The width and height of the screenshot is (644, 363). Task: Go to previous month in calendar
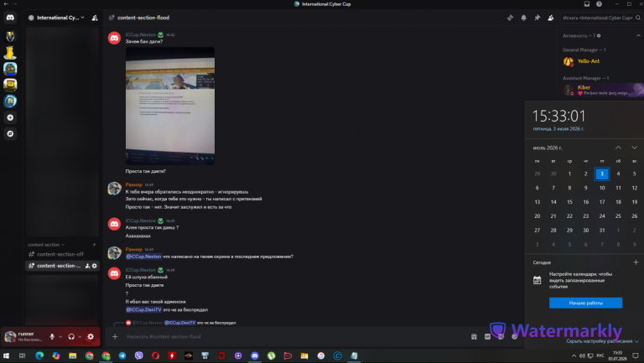click(x=618, y=148)
